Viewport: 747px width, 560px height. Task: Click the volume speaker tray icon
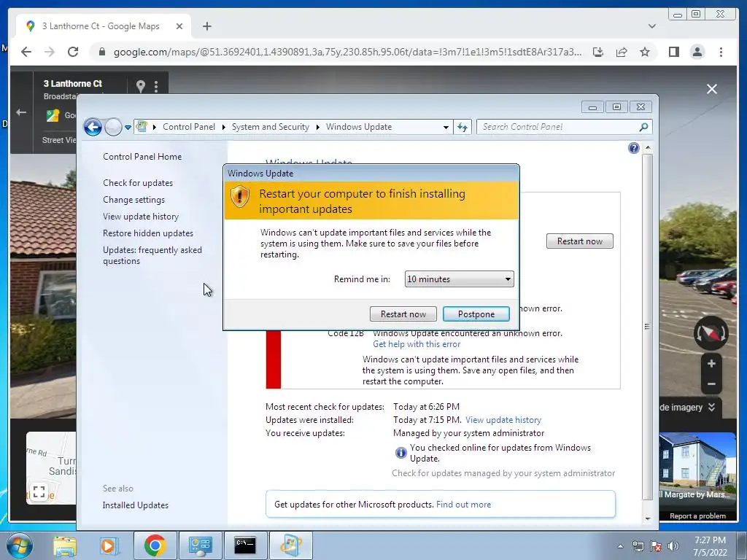pos(673,546)
